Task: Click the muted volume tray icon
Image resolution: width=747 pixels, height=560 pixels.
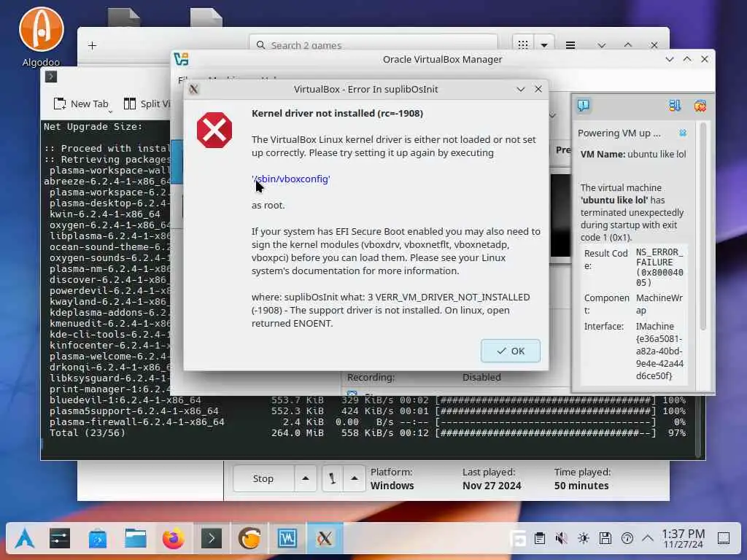Action: coord(561,539)
